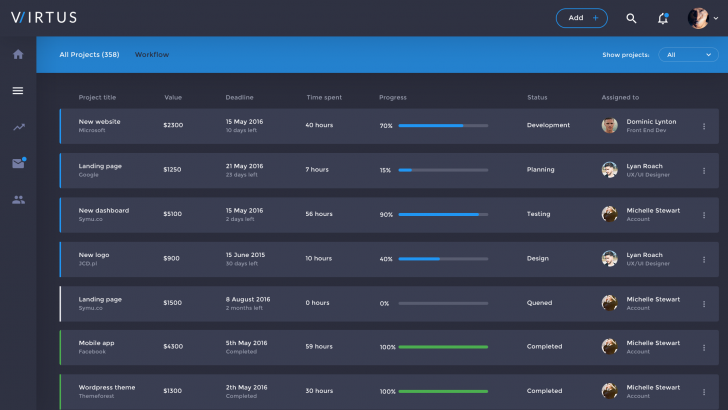Click the Testing status text

[x=539, y=214]
